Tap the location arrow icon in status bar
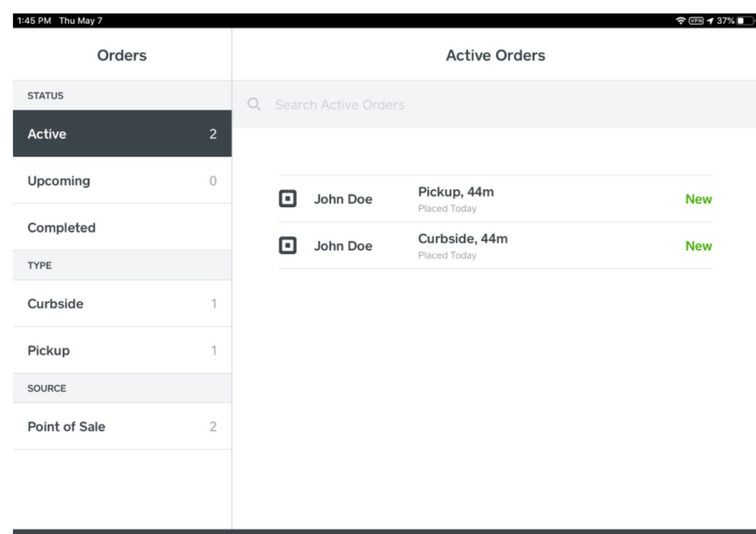The width and height of the screenshot is (756, 534). tap(710, 20)
